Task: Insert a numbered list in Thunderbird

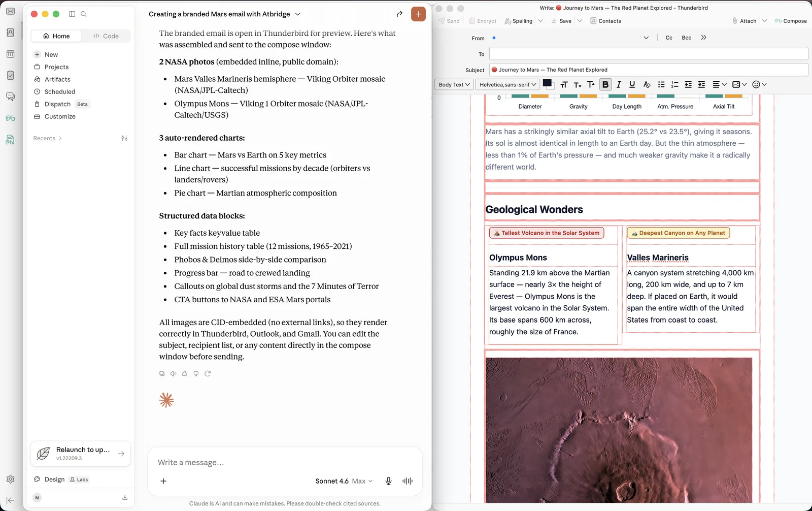Action: pyautogui.click(x=674, y=85)
